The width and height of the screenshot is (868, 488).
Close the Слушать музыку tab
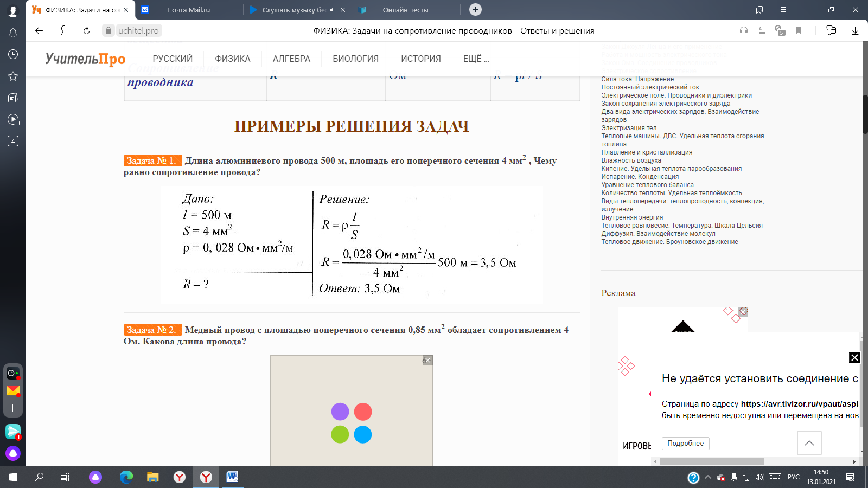click(342, 10)
